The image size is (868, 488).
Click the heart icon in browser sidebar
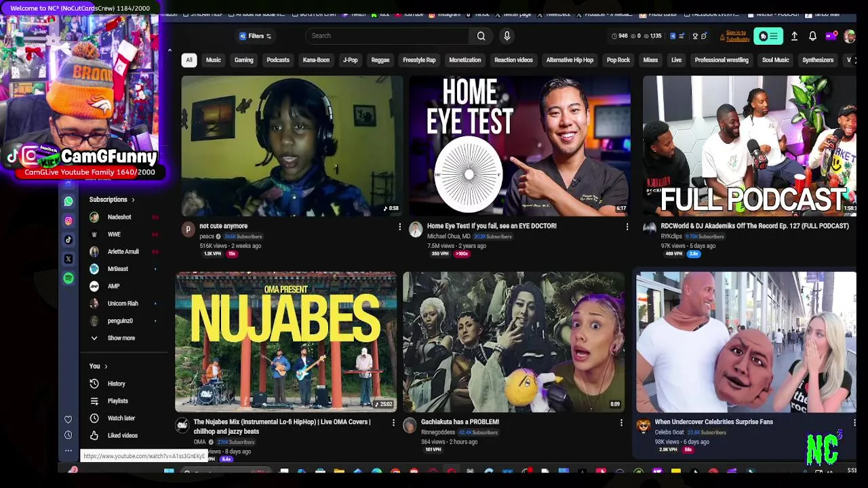tap(68, 420)
